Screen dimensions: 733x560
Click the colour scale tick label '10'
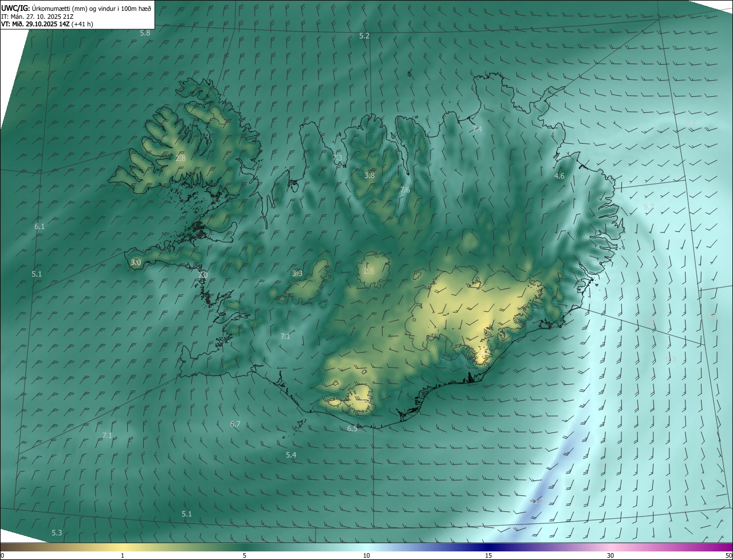click(x=366, y=556)
